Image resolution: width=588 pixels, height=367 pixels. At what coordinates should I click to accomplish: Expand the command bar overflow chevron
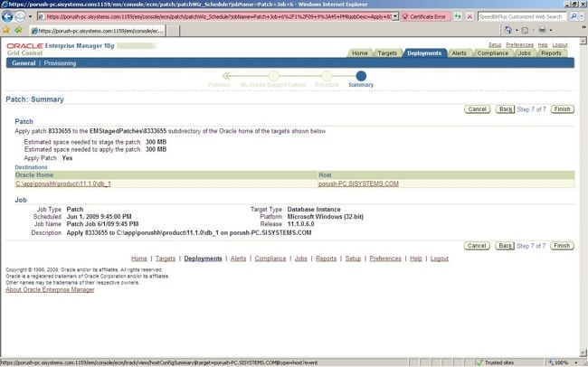(x=583, y=27)
